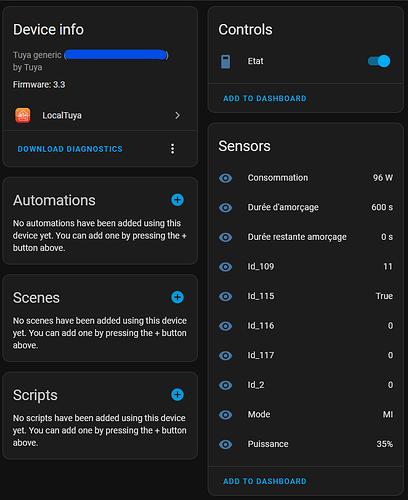Screen dimensions: 408x500
Task: Click Download Diagnostics
Action: (70, 149)
